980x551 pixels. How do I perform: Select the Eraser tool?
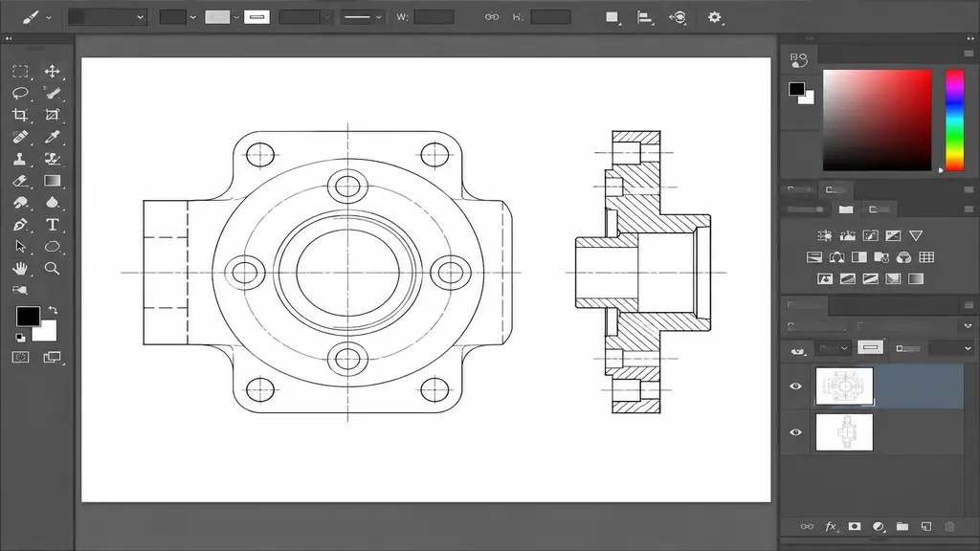pos(21,181)
